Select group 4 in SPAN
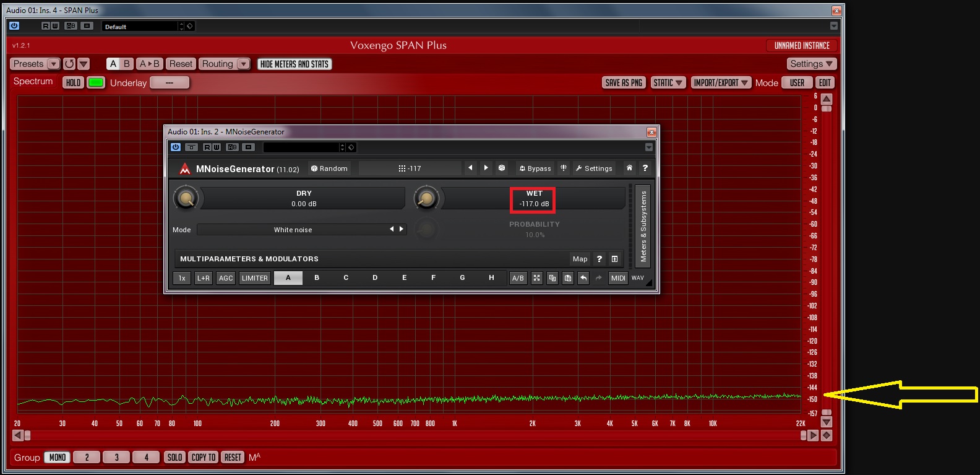The image size is (980, 475). pyautogui.click(x=146, y=457)
